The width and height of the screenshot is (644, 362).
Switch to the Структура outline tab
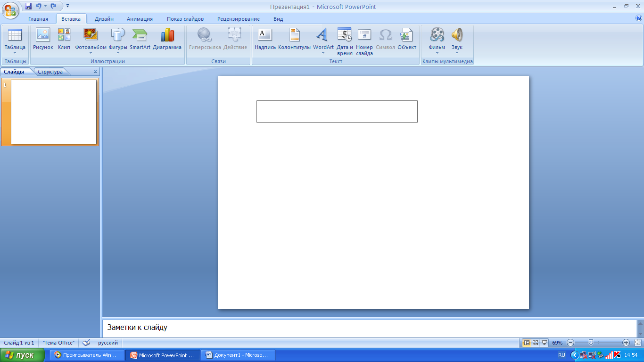50,72
